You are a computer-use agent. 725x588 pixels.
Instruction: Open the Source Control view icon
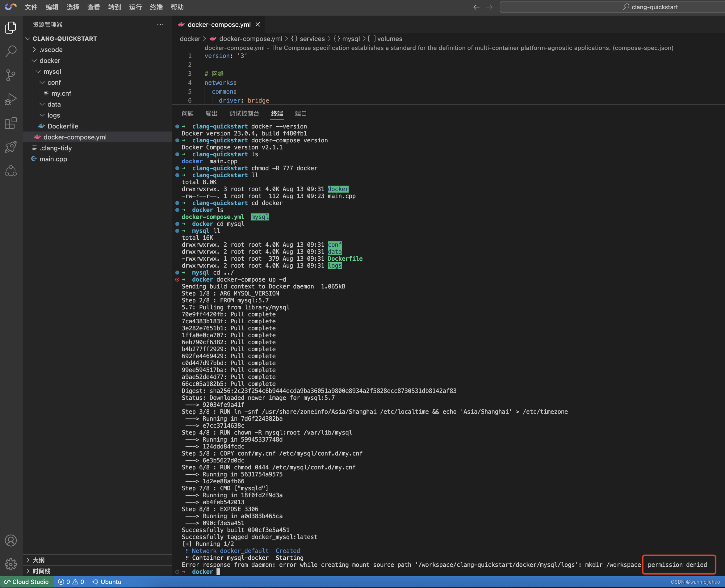coord(11,75)
